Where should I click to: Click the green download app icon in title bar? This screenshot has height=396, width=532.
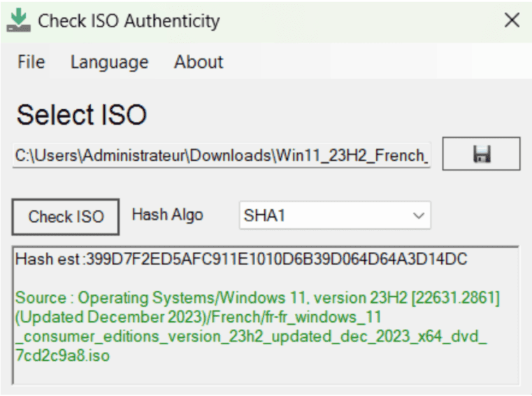tap(19, 20)
